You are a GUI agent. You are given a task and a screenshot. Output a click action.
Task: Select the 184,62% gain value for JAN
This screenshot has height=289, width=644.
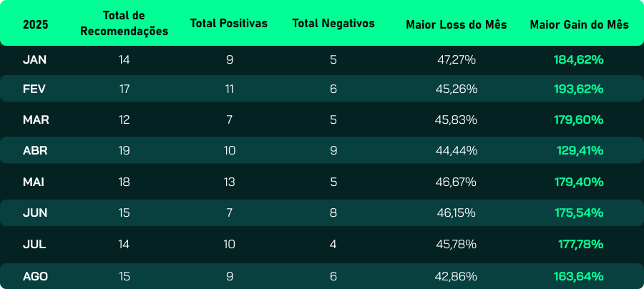[x=579, y=59]
